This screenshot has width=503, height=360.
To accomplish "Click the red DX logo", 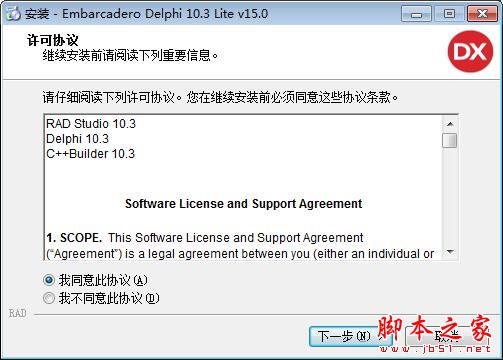I will tap(470, 52).
